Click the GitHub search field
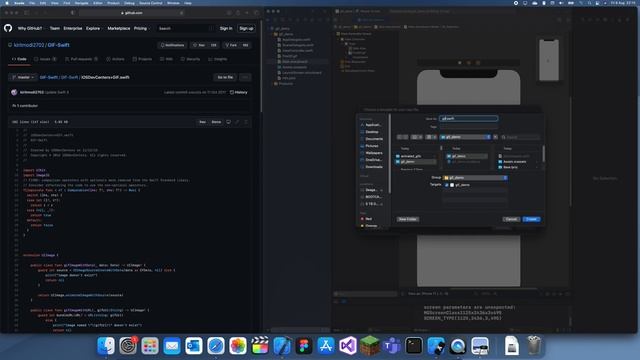The width and height of the screenshot is (640, 360). (x=184, y=29)
